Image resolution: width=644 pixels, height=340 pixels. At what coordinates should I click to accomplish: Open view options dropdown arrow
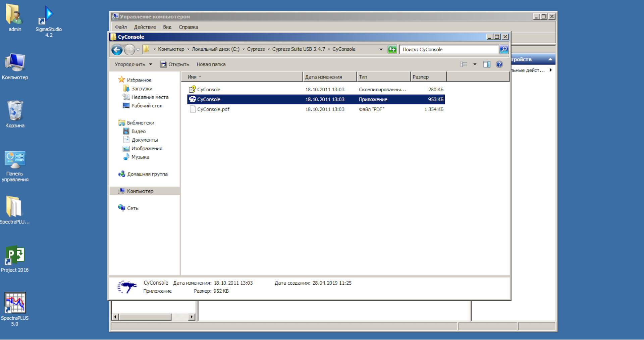(475, 64)
